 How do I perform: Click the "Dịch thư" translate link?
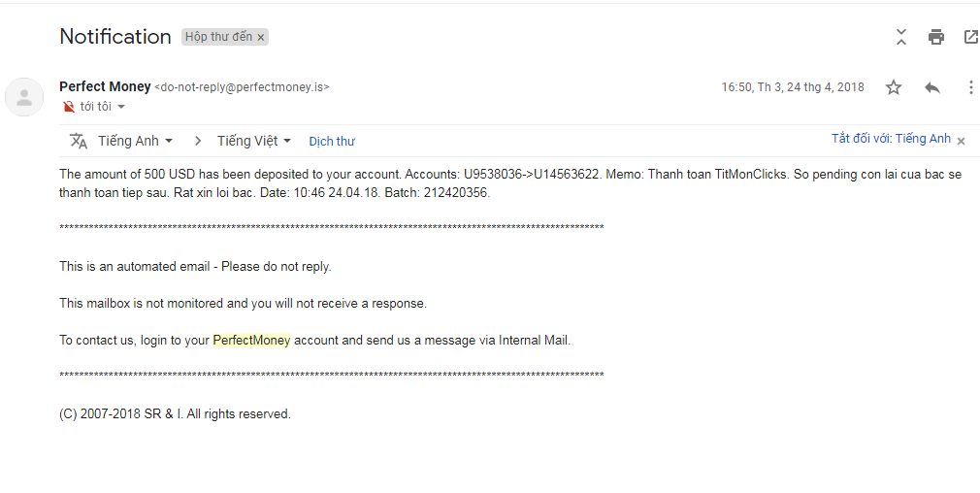332,141
